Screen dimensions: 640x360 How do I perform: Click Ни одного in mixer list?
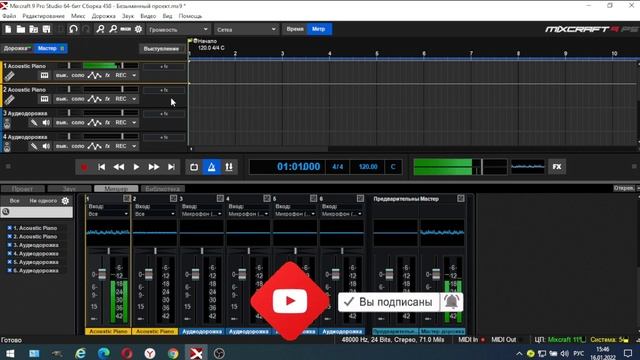point(43,201)
